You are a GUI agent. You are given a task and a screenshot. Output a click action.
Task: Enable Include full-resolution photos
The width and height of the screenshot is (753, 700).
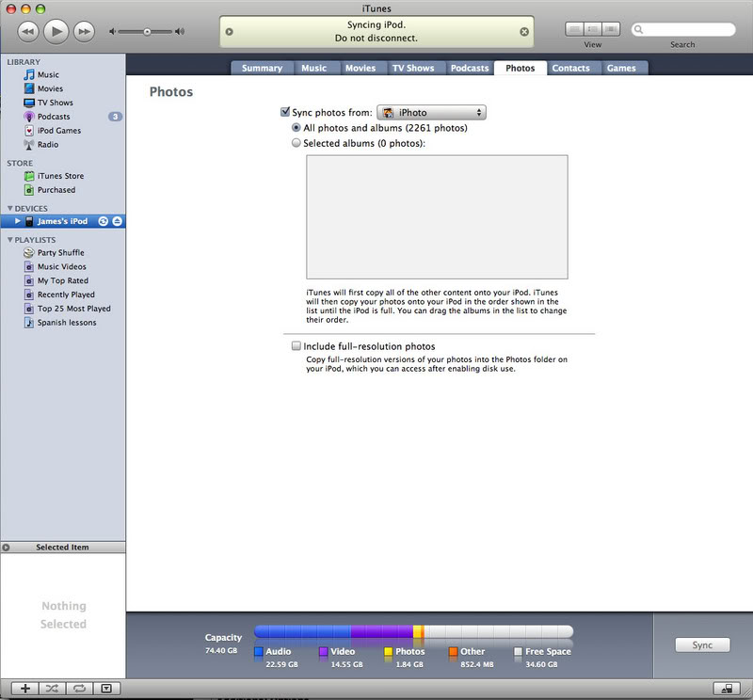coord(296,345)
